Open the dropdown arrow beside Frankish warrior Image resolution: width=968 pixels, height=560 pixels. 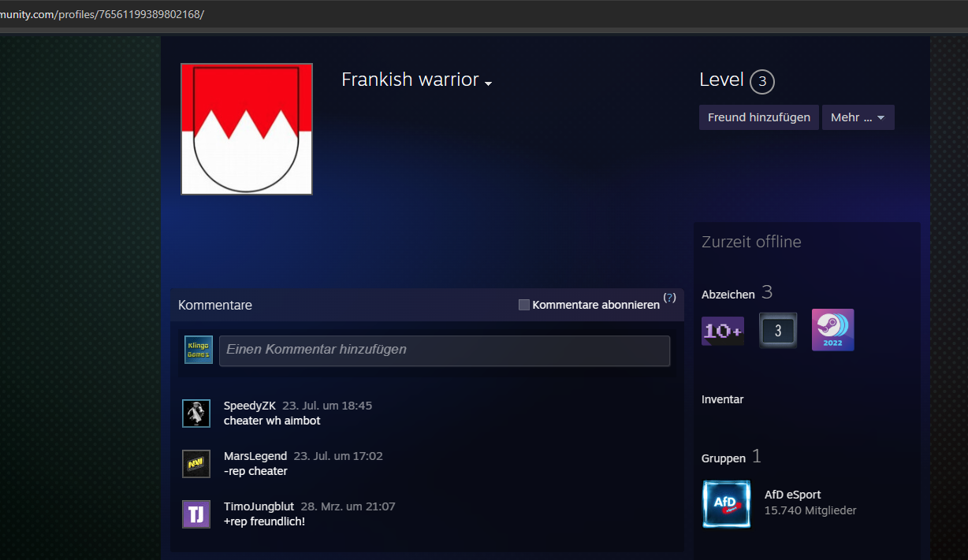pyautogui.click(x=489, y=83)
